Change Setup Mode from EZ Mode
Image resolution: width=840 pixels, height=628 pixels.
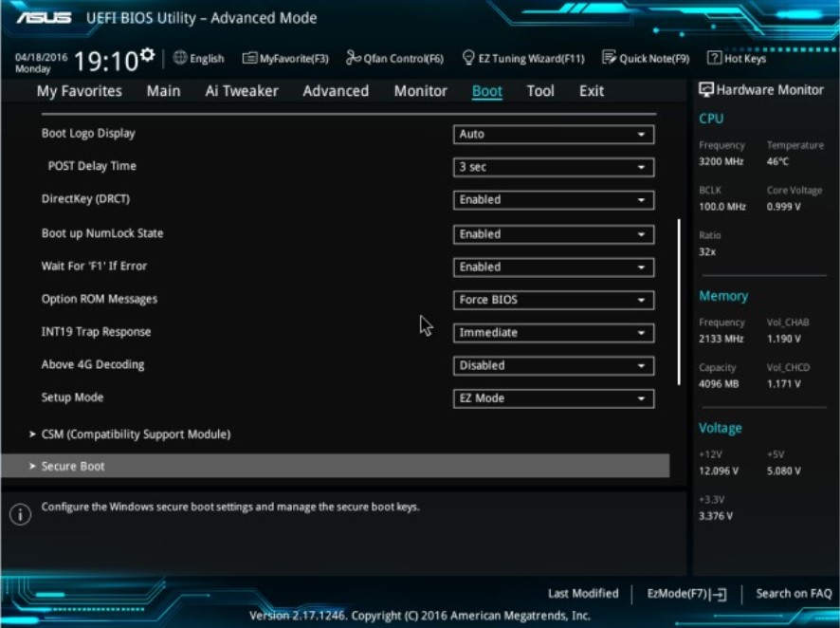(x=554, y=397)
